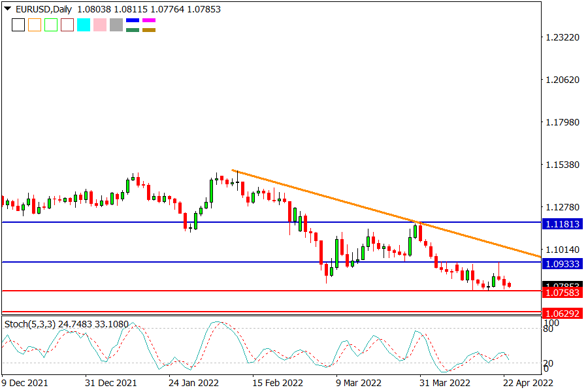Click the dark green line swatch
The image size is (588, 392).
(x=133, y=29)
